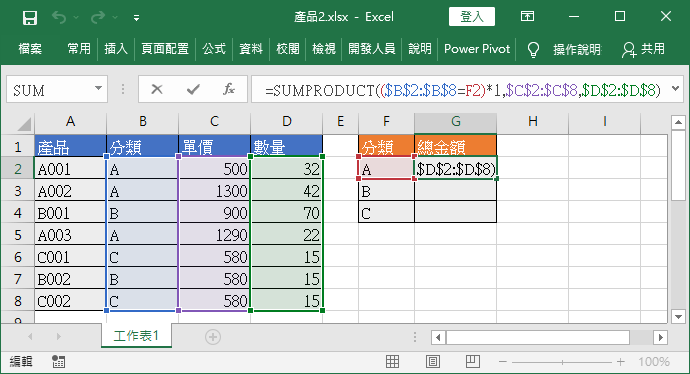Screen dimensions: 690x374
Task: Click the Select All corner triangle
Action: click(x=24, y=125)
